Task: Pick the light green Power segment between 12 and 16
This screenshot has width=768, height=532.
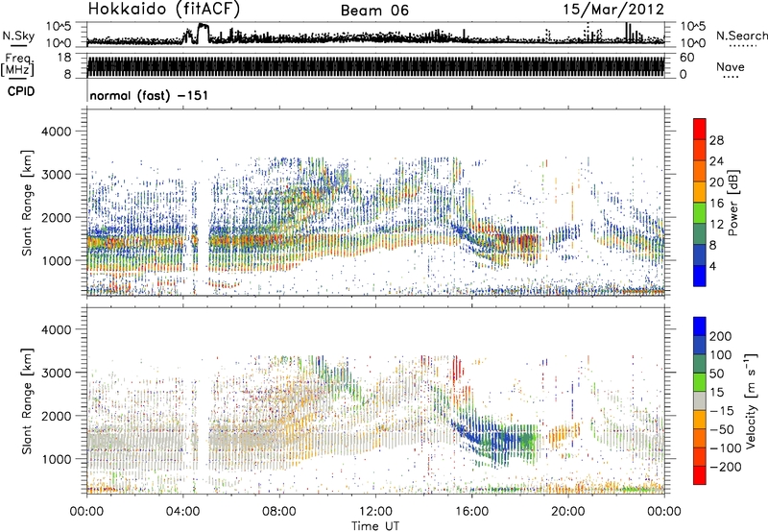Action: pos(700,212)
